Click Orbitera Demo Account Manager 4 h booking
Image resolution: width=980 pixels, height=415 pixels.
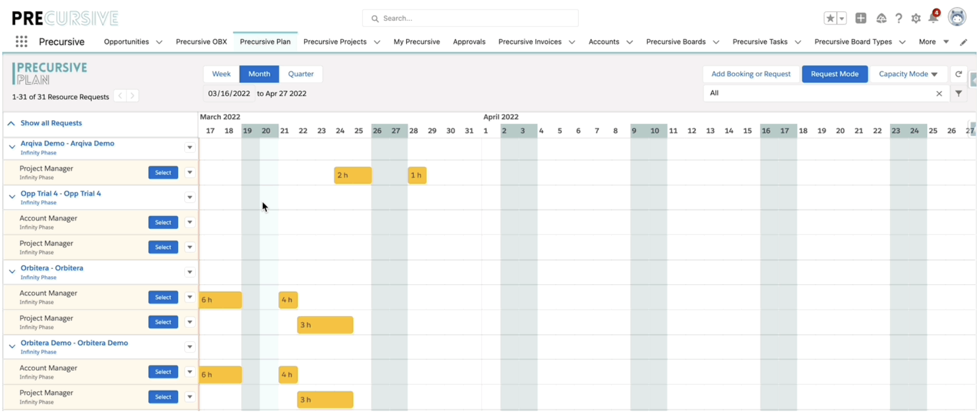288,375
